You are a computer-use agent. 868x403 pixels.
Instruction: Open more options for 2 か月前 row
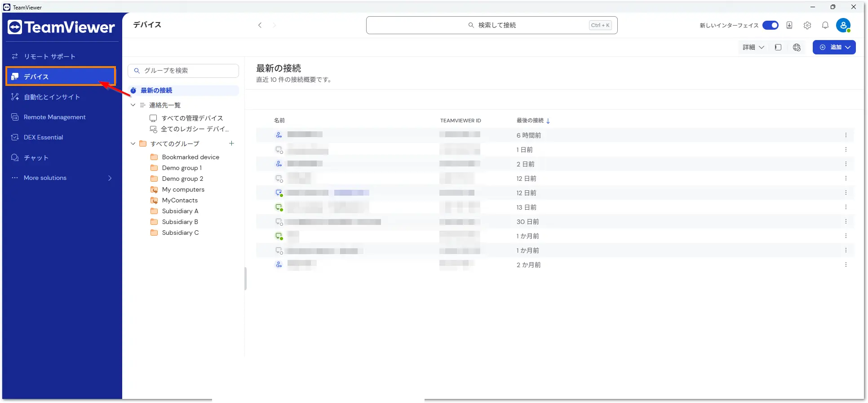(846, 265)
